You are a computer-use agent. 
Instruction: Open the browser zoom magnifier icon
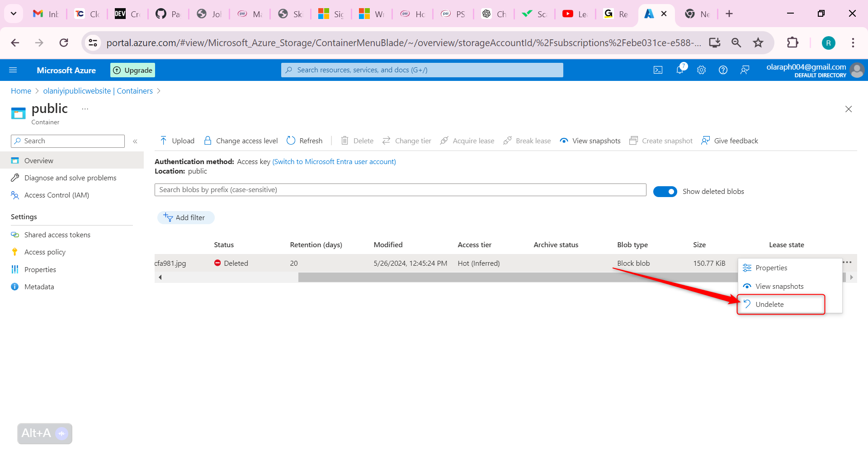[736, 42]
